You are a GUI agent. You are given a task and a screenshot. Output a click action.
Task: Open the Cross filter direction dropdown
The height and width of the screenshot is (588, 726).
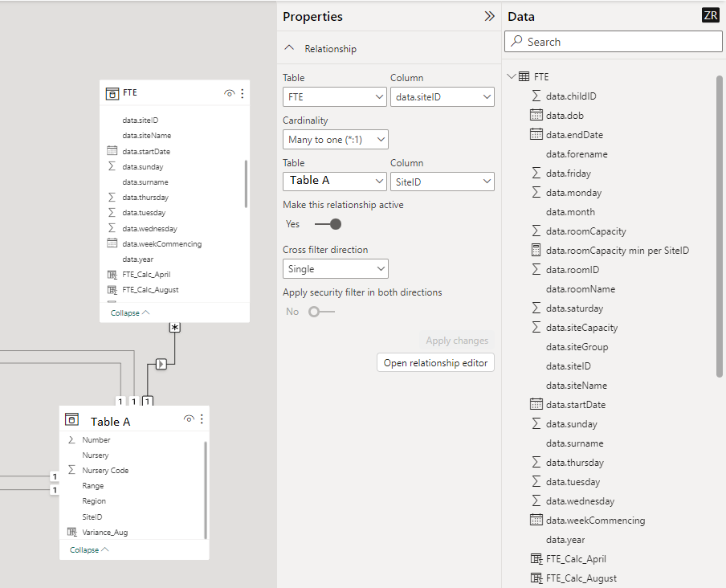tap(336, 268)
